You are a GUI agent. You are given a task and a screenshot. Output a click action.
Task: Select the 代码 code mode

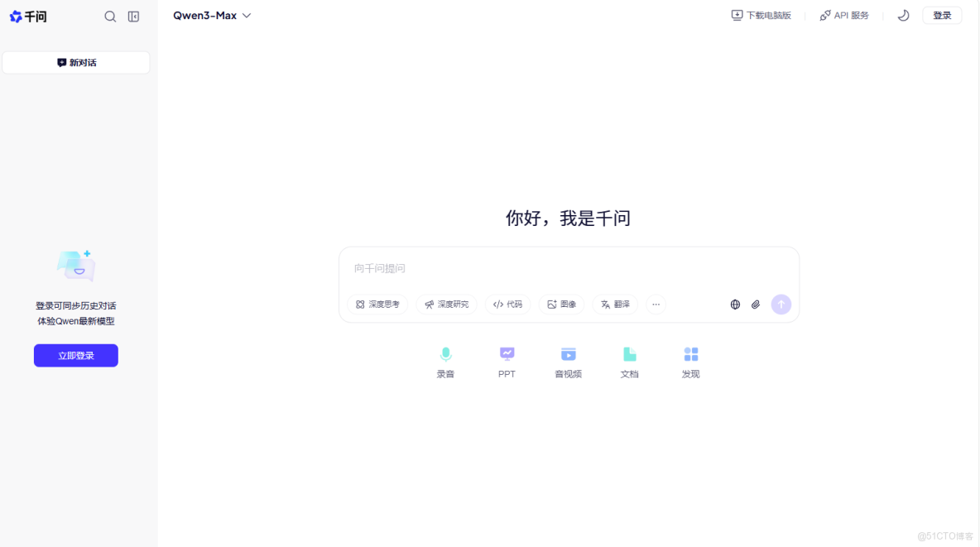coord(507,304)
